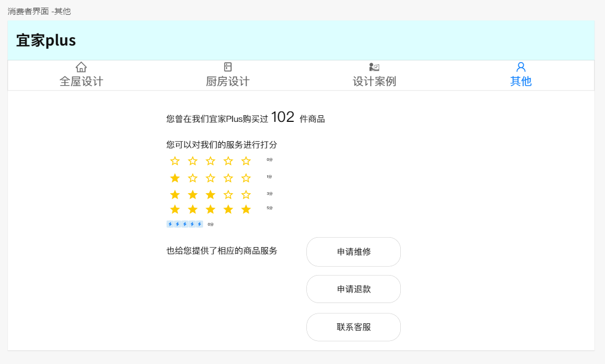605x364 pixels.
Task: Click the 1分 score label
Action: click(270, 176)
